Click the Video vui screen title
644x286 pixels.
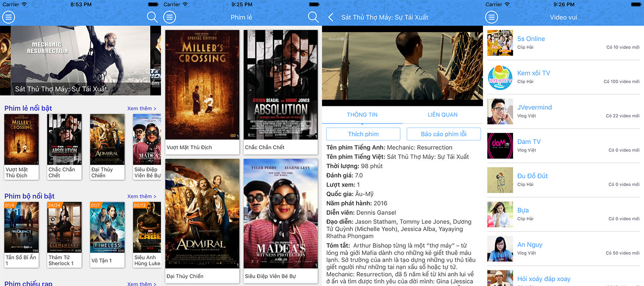click(x=563, y=18)
